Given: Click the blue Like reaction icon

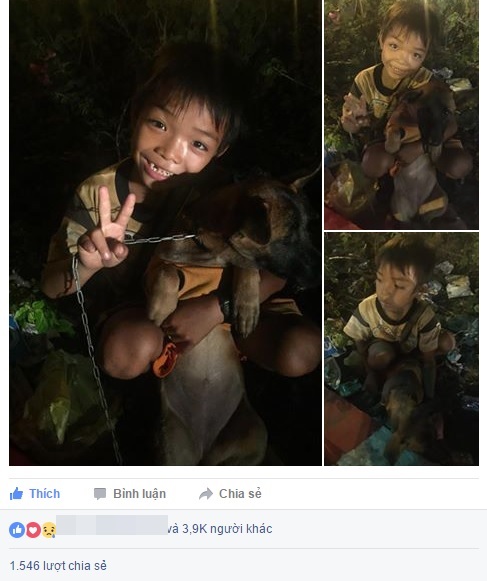Looking at the screenshot, I should 17,529.
